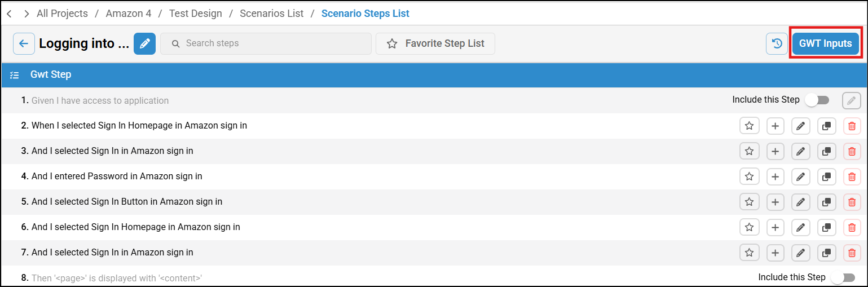
Task: Delete step 6 with trash icon
Action: point(852,227)
